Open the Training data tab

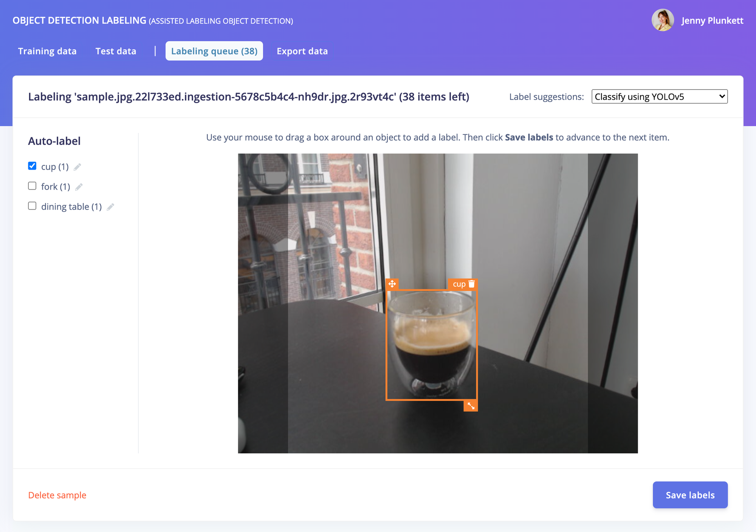click(x=47, y=51)
